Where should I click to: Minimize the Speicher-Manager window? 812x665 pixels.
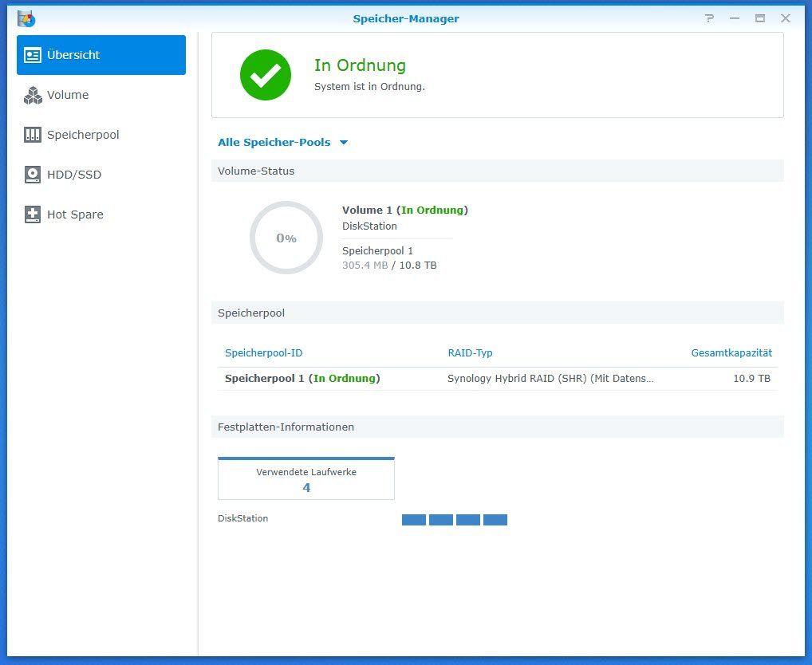735,18
